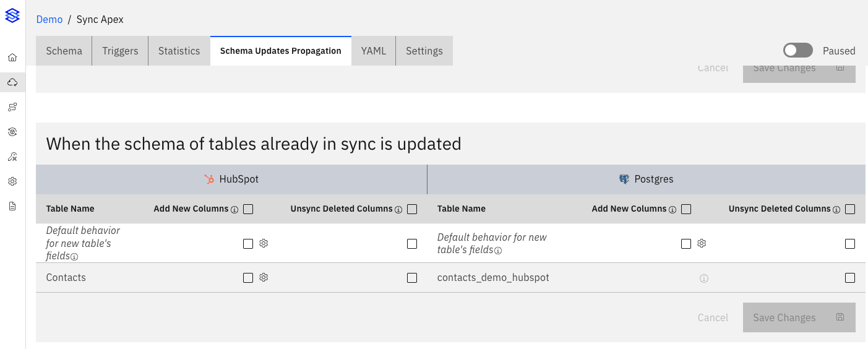This screenshot has height=349, width=868.
Task: Go to Demo breadcrumb link
Action: coord(49,19)
